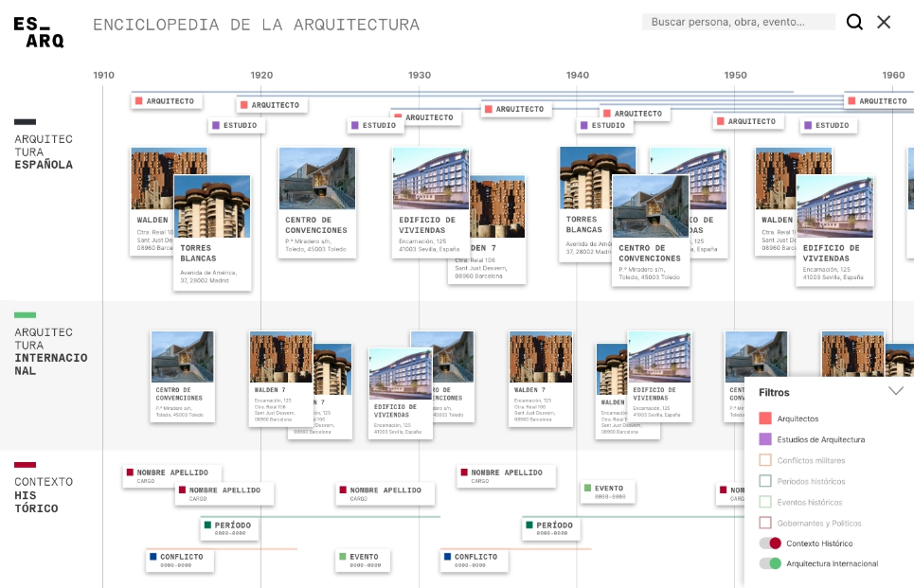Click the red Contexto Histórico section marker
Screen dimensions: 914x588
26,465
